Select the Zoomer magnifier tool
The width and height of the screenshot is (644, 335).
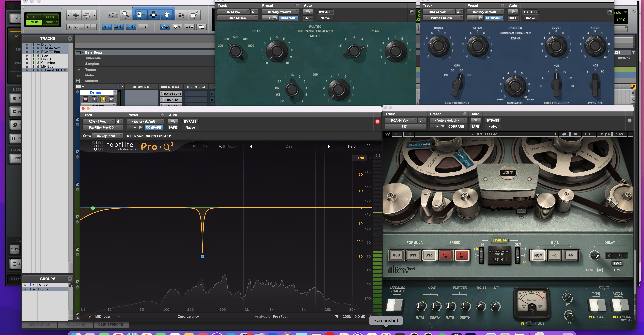tap(125, 15)
